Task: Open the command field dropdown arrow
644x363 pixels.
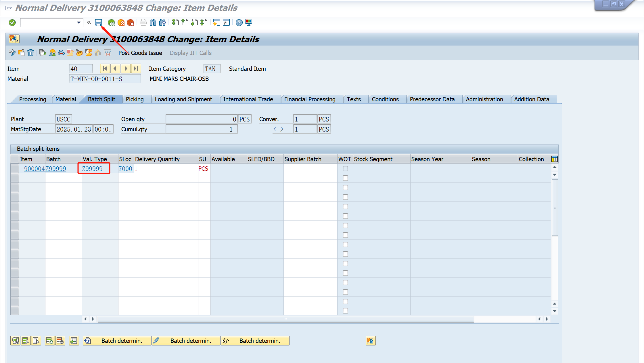Action: pos(78,22)
